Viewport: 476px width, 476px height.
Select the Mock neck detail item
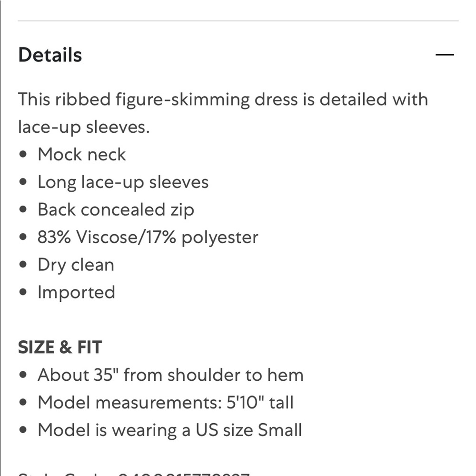pos(82,155)
